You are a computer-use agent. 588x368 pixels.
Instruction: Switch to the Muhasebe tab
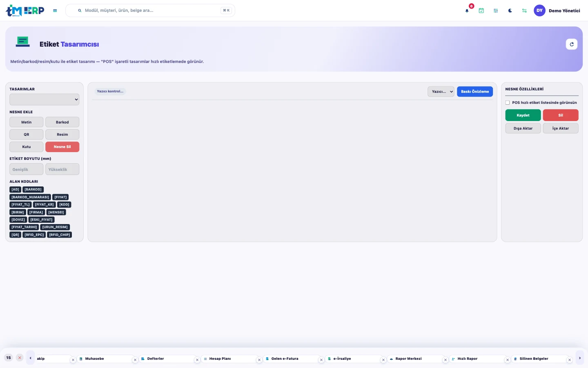105,359
